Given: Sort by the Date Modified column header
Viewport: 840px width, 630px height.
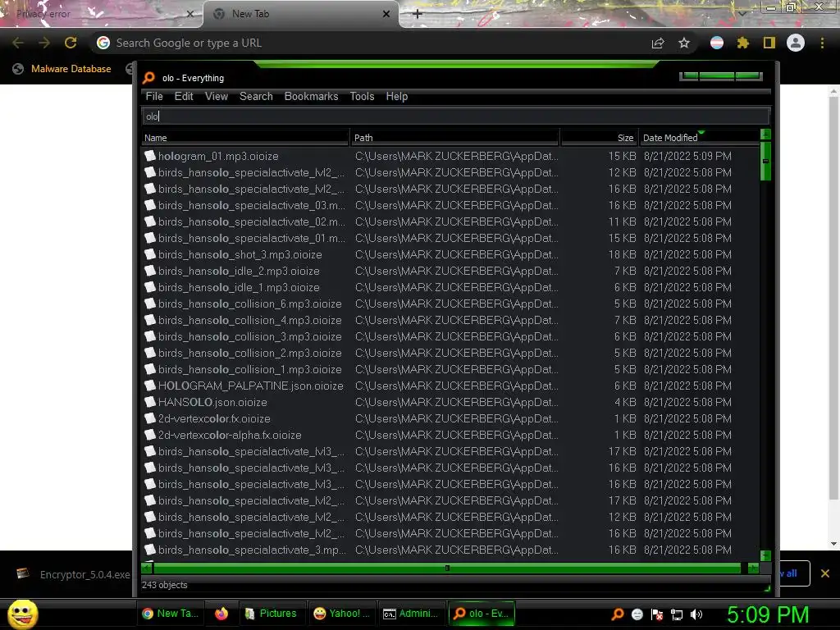Looking at the screenshot, I should click(699, 138).
